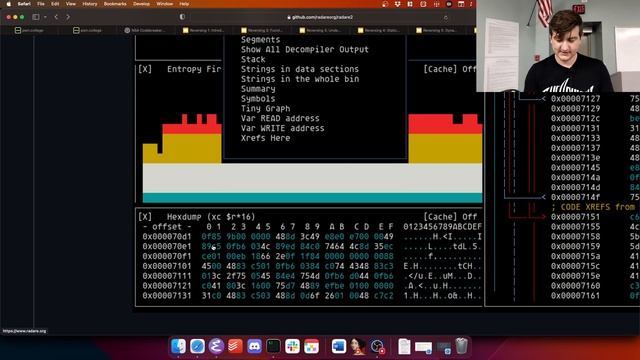Click [Cache] Off on the Entropy panel
This screenshot has height=360, width=640.
point(450,69)
